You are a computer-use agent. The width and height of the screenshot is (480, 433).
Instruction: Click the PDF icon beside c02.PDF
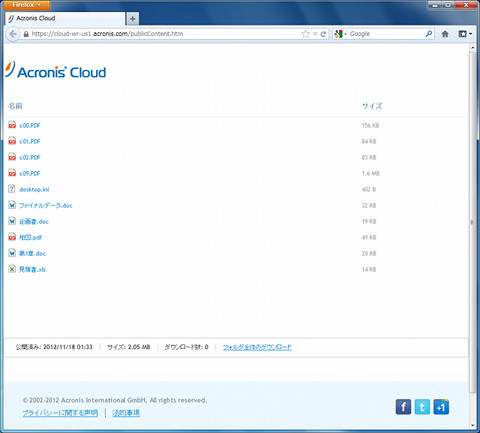coord(12,157)
